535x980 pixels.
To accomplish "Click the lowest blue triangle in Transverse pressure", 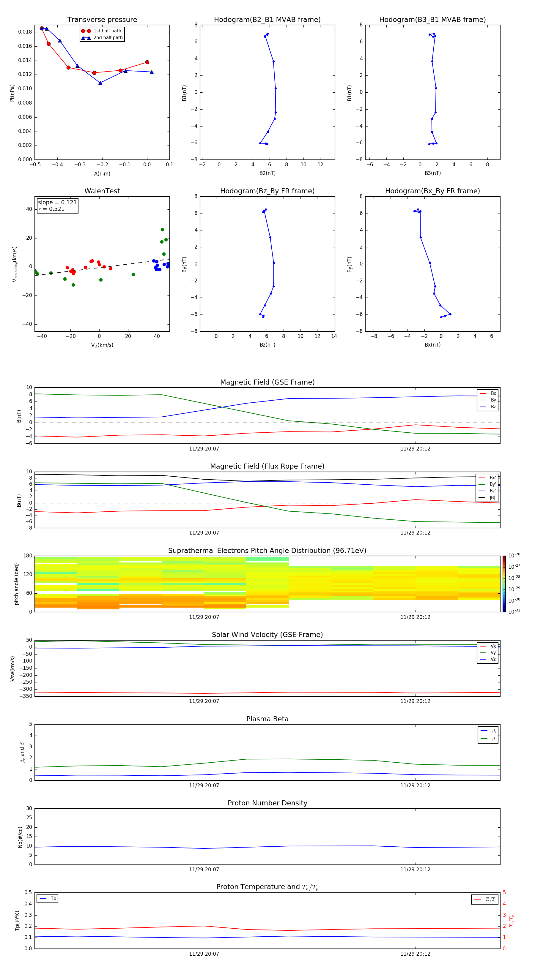I will tap(100, 83).
